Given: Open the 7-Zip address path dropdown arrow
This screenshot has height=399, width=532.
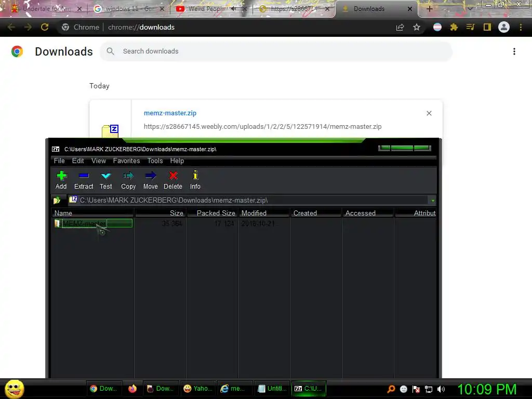Looking at the screenshot, I should tap(433, 201).
